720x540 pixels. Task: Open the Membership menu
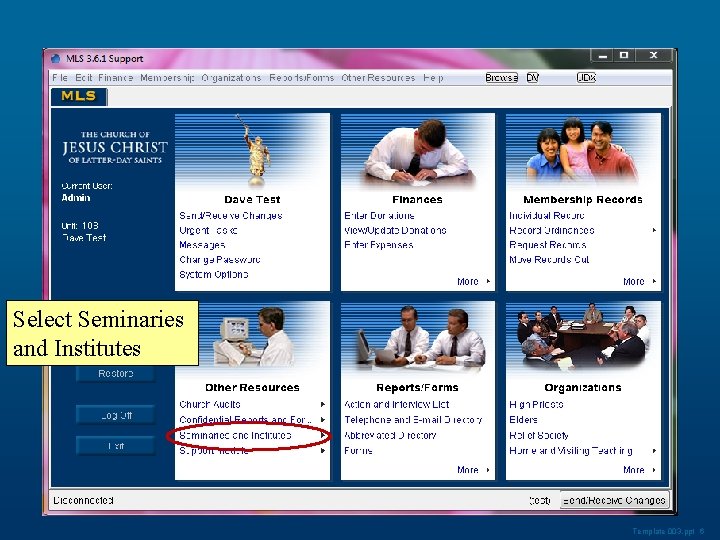pyautogui.click(x=167, y=78)
